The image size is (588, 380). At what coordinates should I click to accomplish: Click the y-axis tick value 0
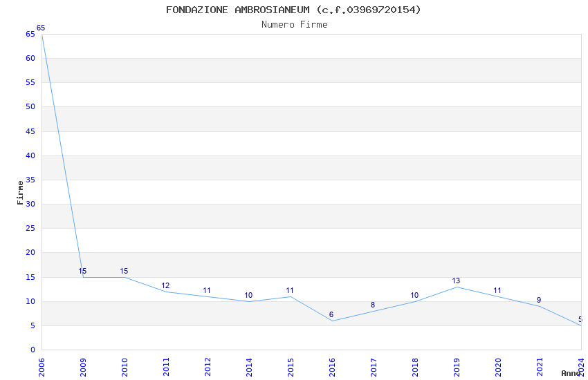(x=33, y=350)
